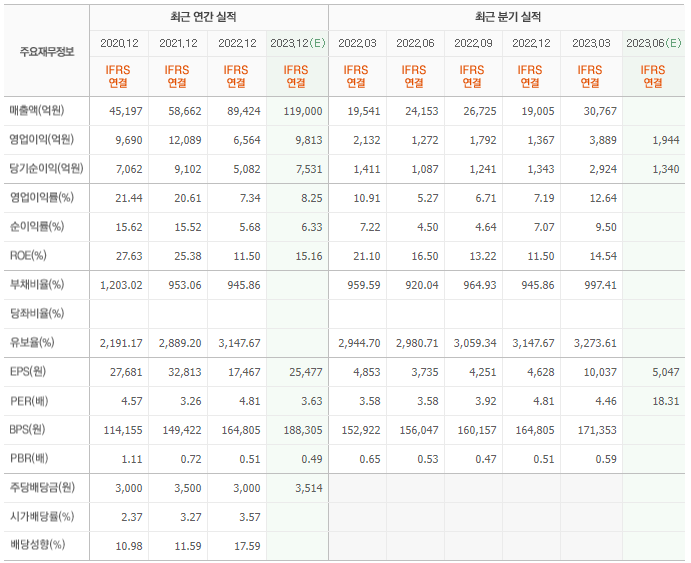691x563 pixels.
Task: Click the 2022.03 quarterly column header
Action: point(357,43)
